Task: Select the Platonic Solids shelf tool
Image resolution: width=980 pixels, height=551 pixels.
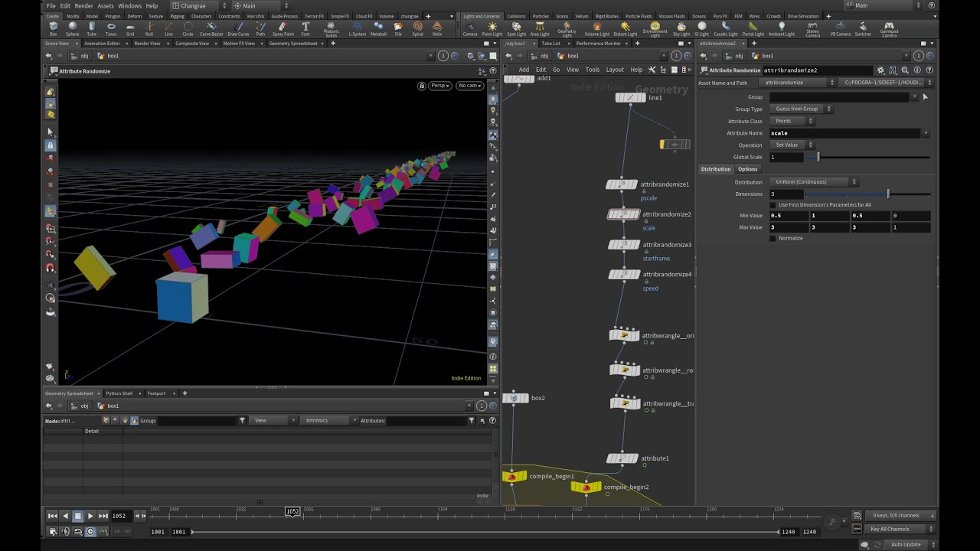Action: [x=332, y=30]
